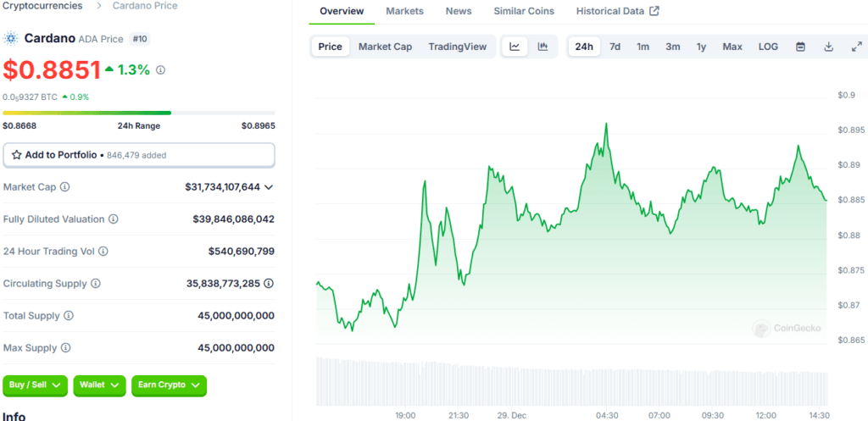Click the 29. Dec date label on axis
Viewport: 868px width, 421px height.
point(511,415)
